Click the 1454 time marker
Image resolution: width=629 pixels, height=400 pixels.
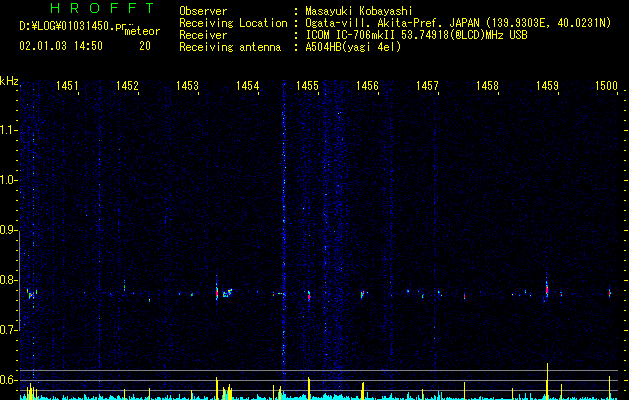point(247,85)
